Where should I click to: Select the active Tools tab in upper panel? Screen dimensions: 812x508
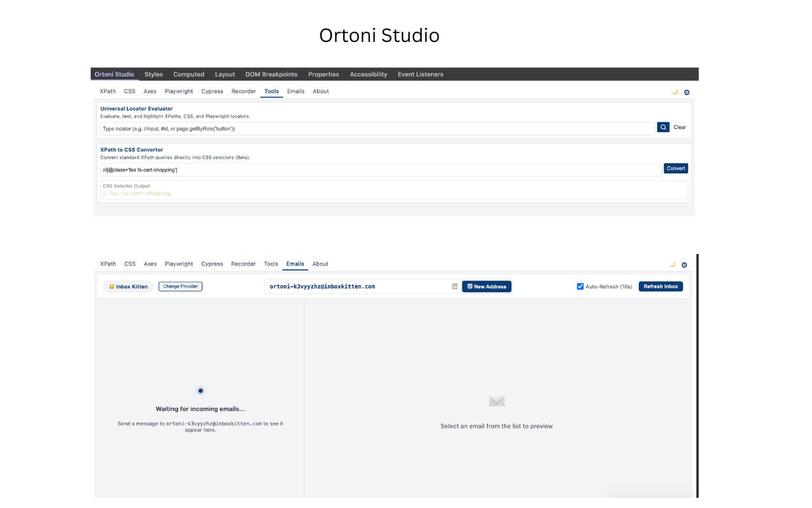272,91
